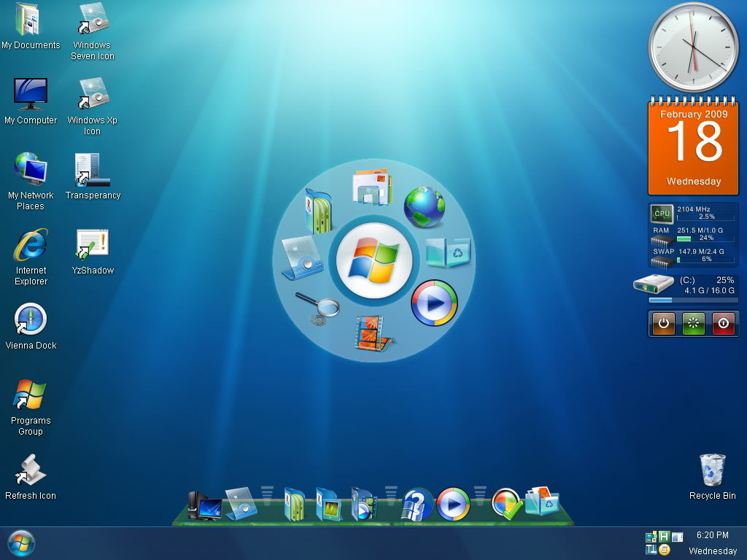Image resolution: width=747 pixels, height=560 pixels.
Task: Launch Windows Media Player in dock
Action: tap(453, 504)
